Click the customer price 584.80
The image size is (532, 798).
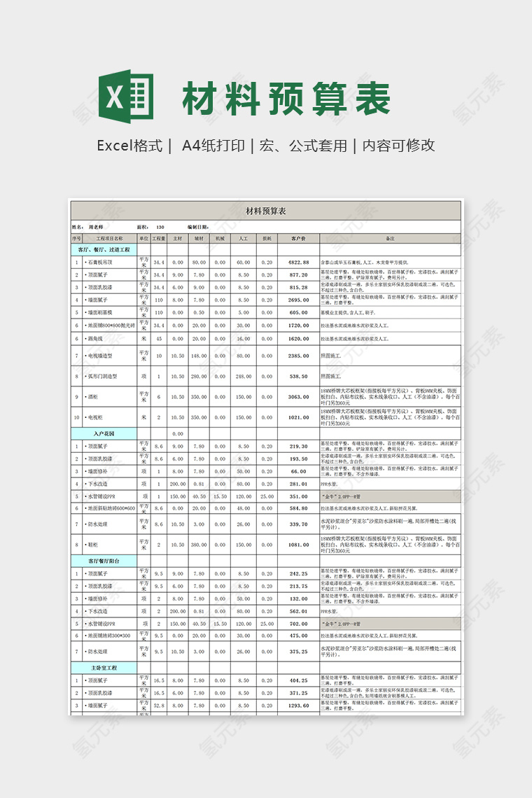(x=298, y=508)
